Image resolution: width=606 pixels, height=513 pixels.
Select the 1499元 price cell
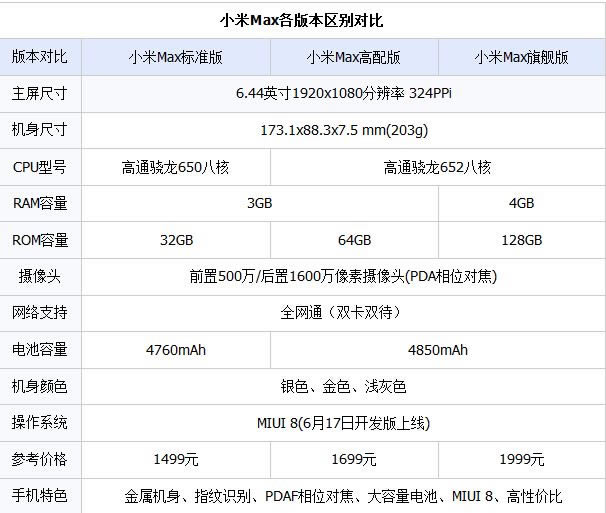[x=176, y=460]
